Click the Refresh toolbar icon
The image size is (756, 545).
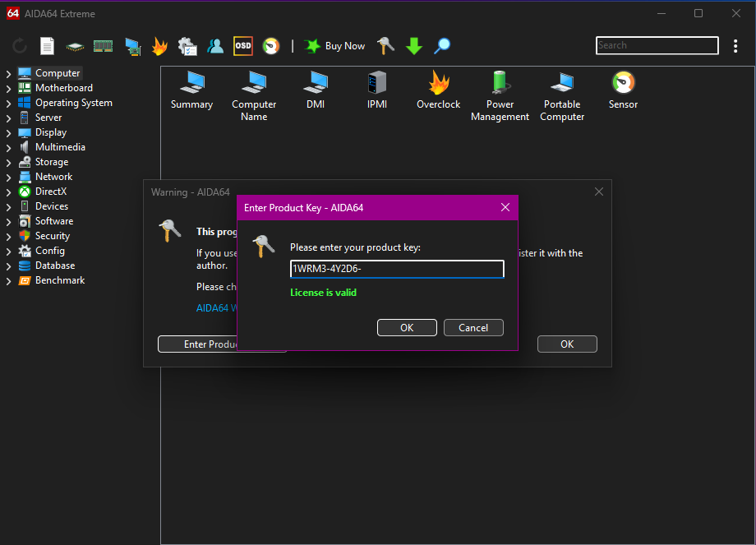(19, 46)
